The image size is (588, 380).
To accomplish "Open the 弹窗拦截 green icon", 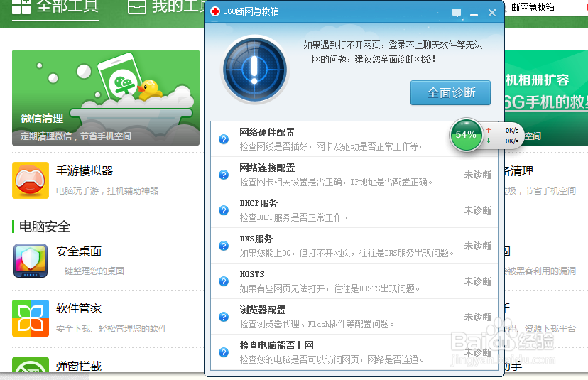I will pos(31,364).
